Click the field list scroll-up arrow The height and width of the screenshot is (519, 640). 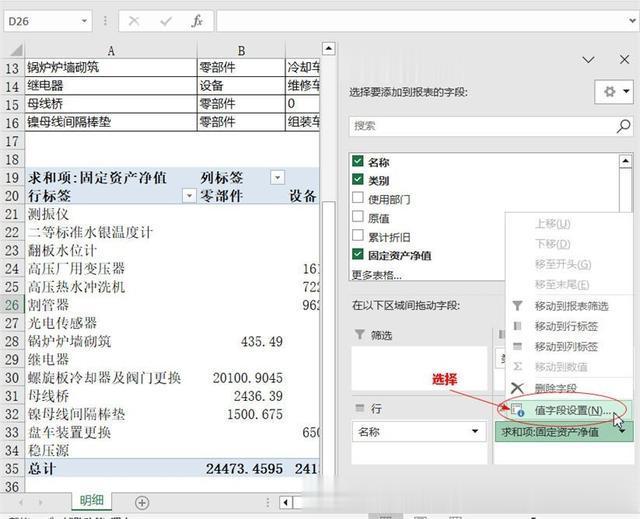(625, 161)
